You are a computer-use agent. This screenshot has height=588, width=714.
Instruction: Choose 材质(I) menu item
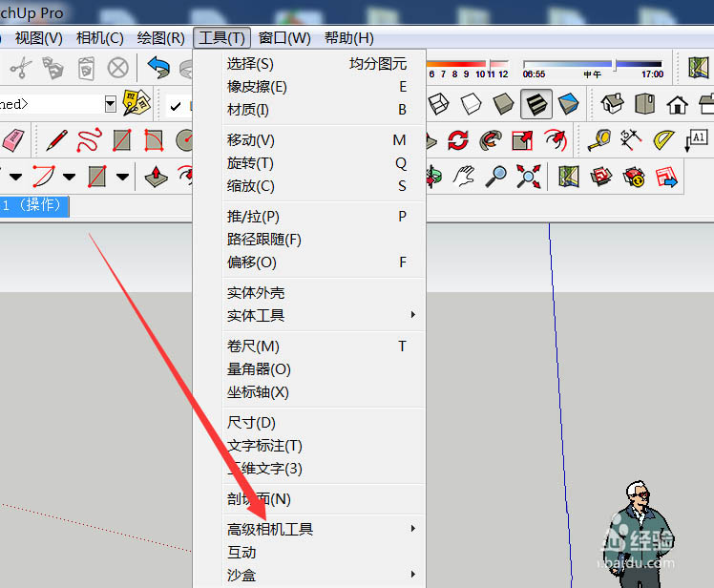pos(325,110)
